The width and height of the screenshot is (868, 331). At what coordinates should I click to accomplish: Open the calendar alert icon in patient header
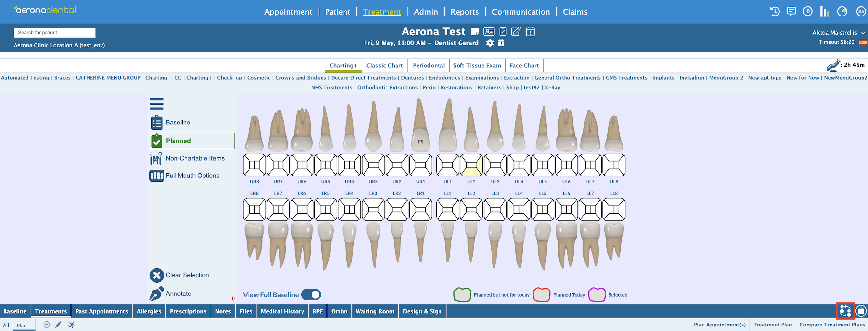pyautogui.click(x=530, y=31)
